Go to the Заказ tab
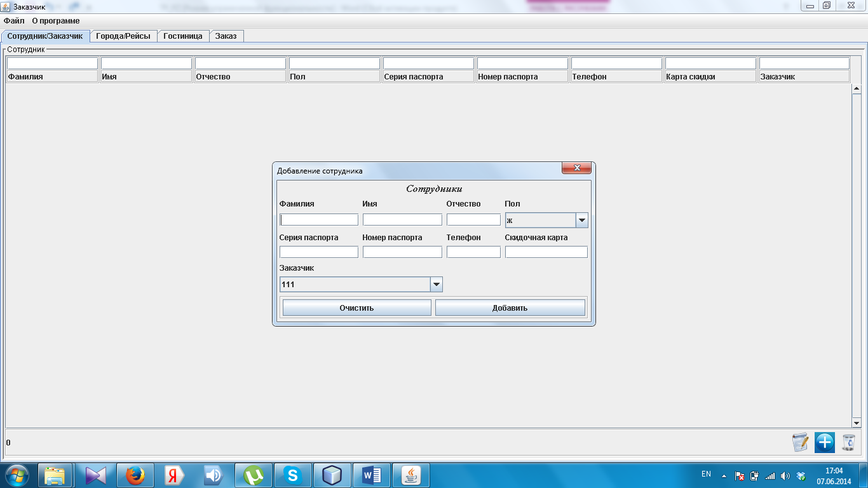The height and width of the screenshot is (488, 868). point(226,36)
